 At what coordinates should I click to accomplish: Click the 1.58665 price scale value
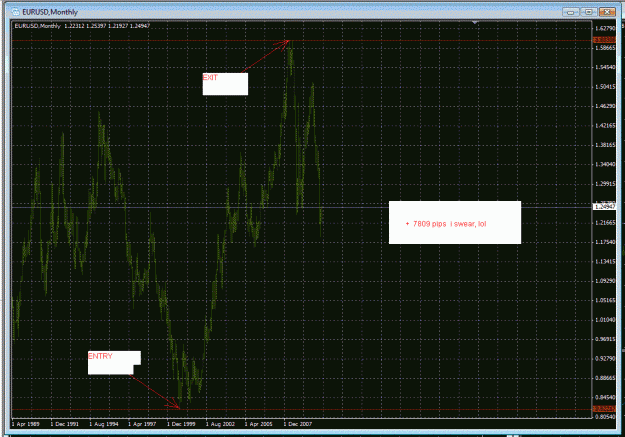pyautogui.click(x=605, y=48)
